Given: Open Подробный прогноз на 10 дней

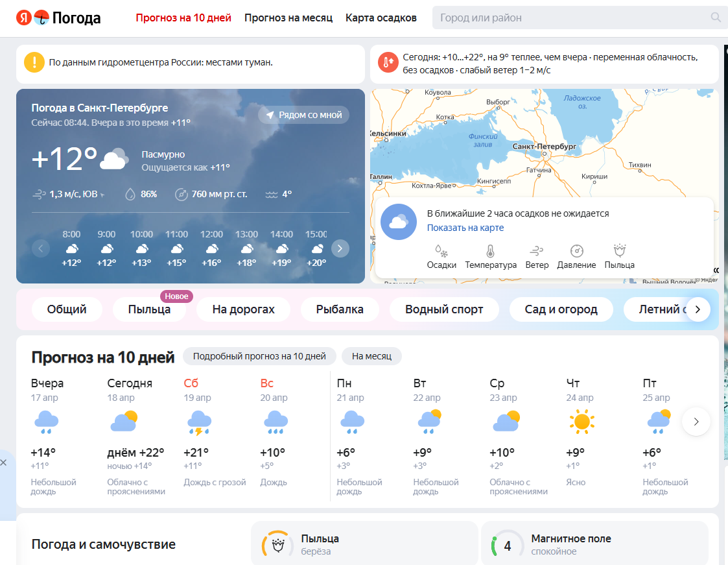Looking at the screenshot, I should coord(259,356).
